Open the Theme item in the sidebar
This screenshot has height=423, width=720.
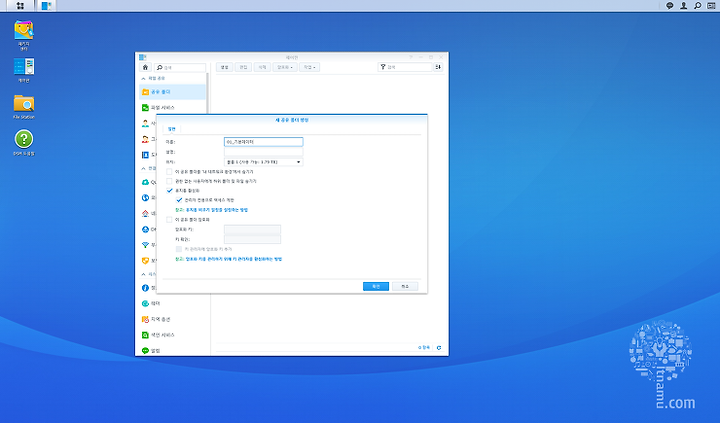172,304
